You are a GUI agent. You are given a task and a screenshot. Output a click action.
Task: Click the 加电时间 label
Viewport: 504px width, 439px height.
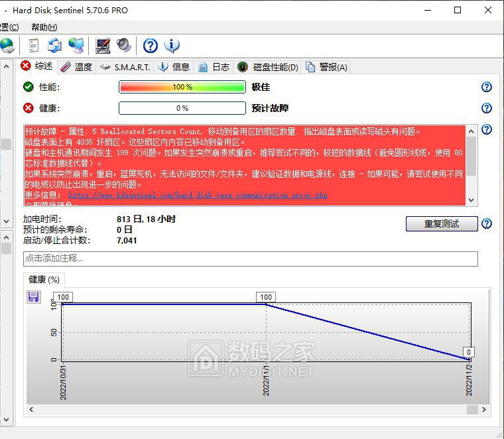coord(42,219)
